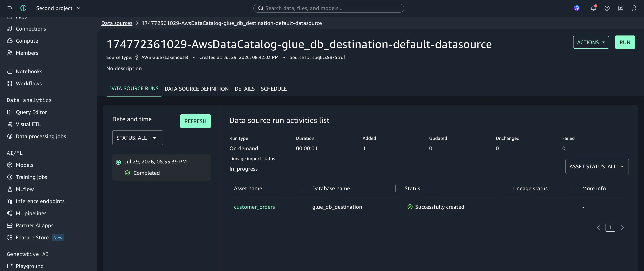Click the ML pipelines icon
Viewport: 644px width, 271px height.
10,213
